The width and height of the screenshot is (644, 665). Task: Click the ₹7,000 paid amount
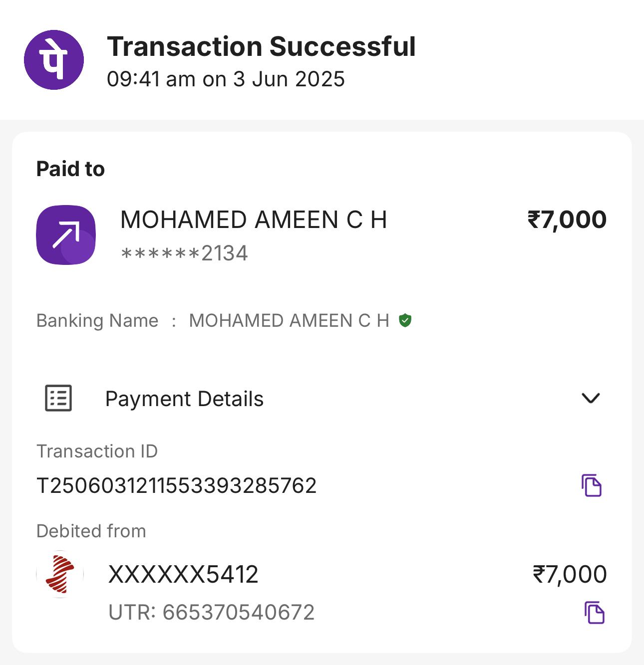[567, 220]
